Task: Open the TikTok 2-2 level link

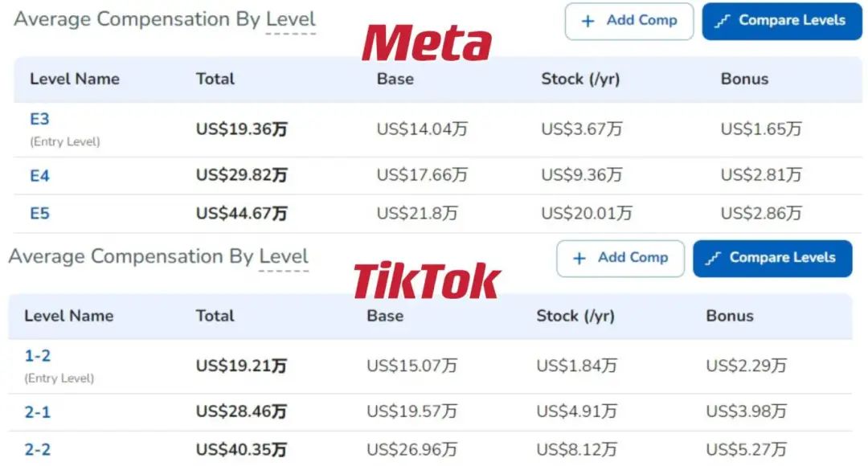Action: [x=37, y=449]
